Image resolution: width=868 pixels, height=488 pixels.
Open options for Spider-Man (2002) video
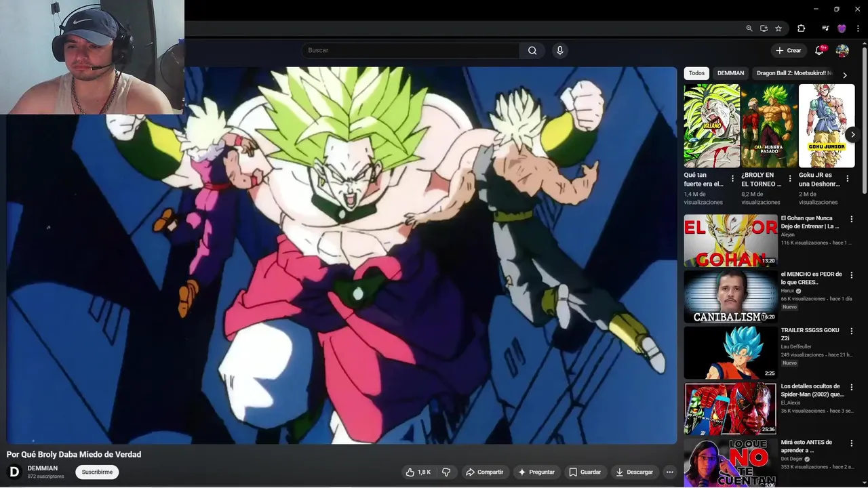point(852,387)
